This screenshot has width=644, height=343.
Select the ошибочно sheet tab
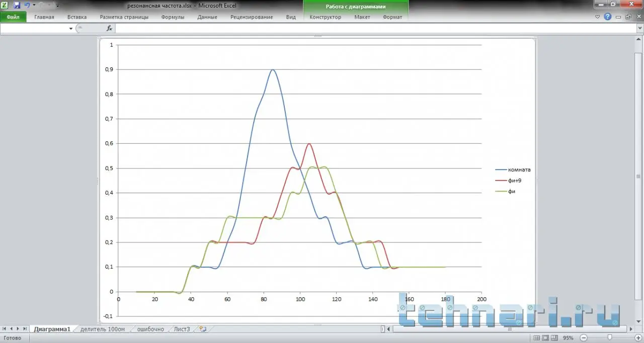coord(150,329)
